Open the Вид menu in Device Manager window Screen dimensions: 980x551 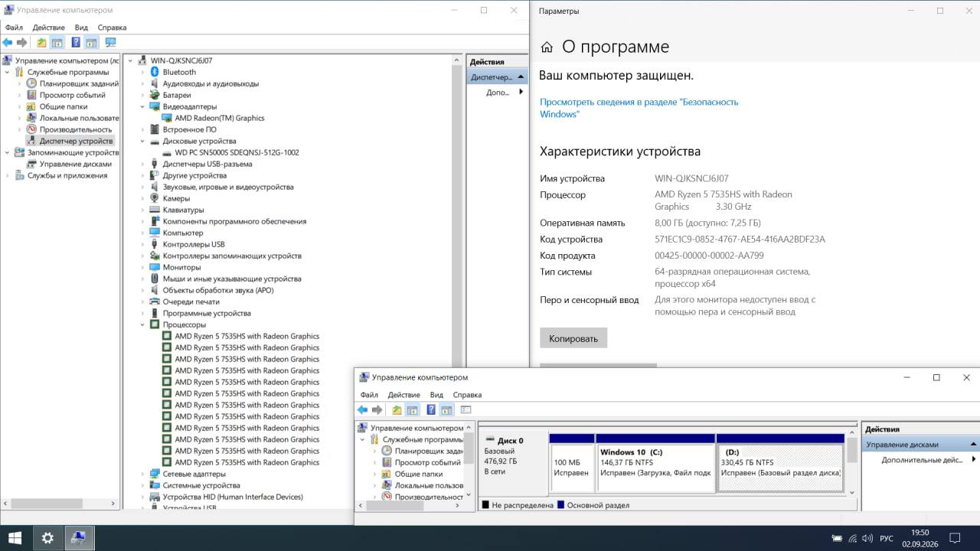[81, 28]
